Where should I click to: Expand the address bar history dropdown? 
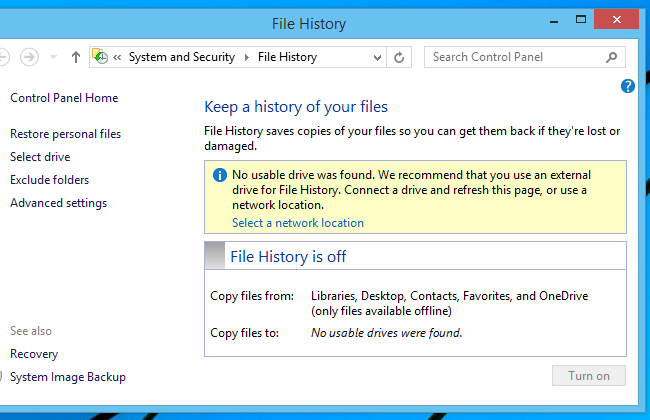click(378, 58)
